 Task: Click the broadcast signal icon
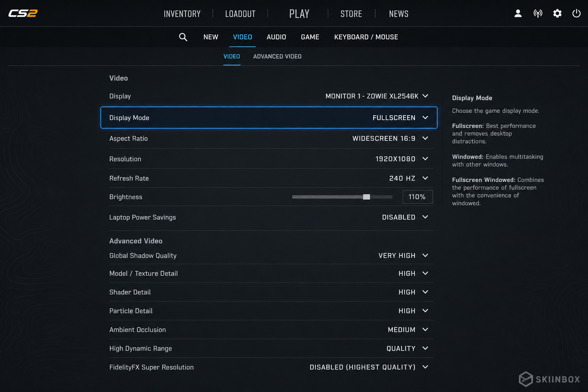click(x=538, y=13)
